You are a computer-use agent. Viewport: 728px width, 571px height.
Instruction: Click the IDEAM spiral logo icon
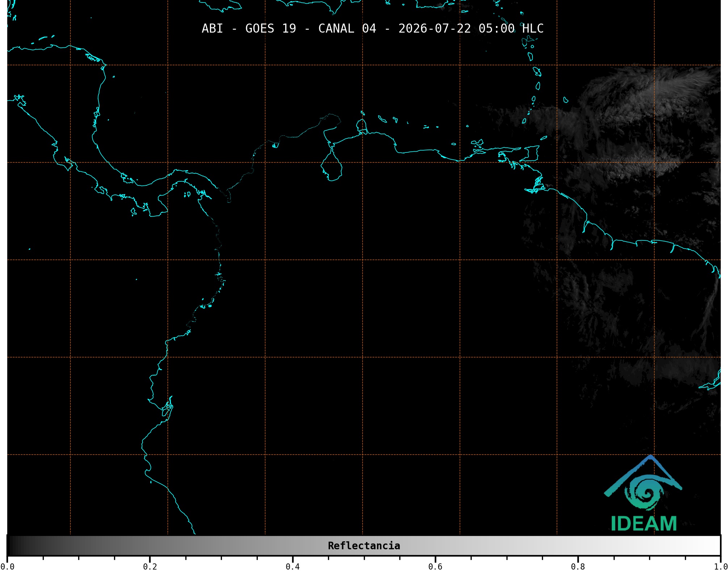point(643,483)
